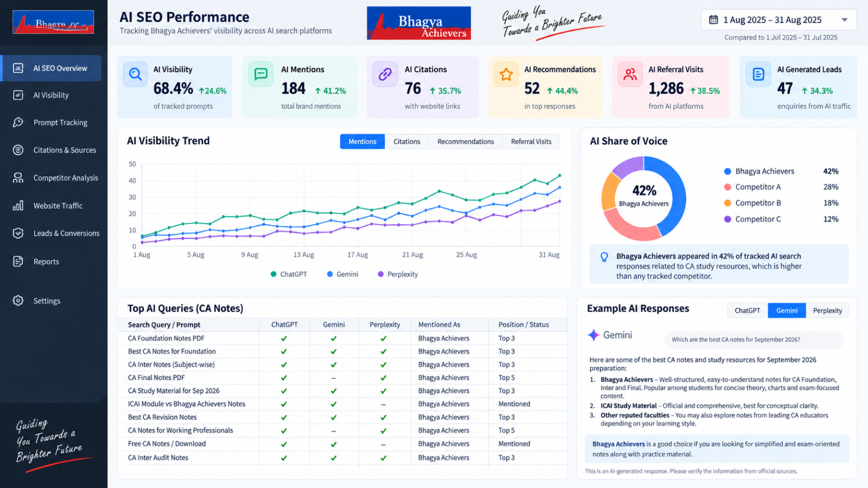868x488 pixels.
Task: Click Gemini dash for CA Final Notes PDF
Action: [x=334, y=378]
